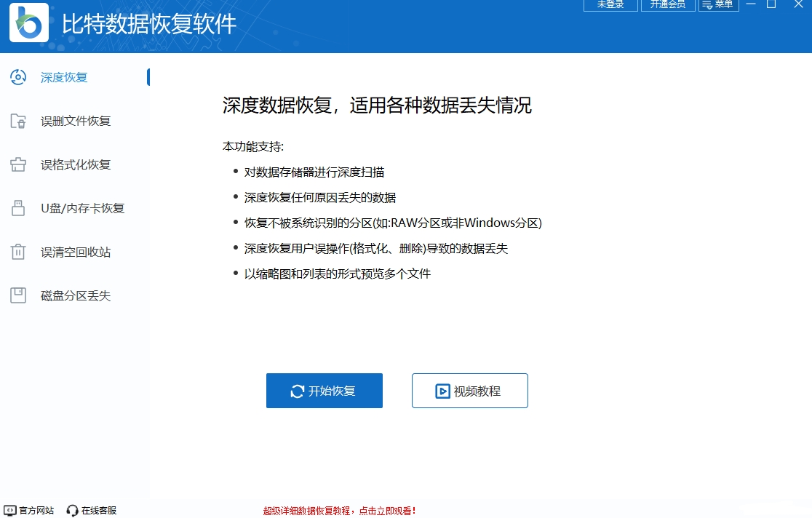This screenshot has width=812, height=518.
Task: Click the title 比特数据恢复软件
Action: tap(149, 24)
